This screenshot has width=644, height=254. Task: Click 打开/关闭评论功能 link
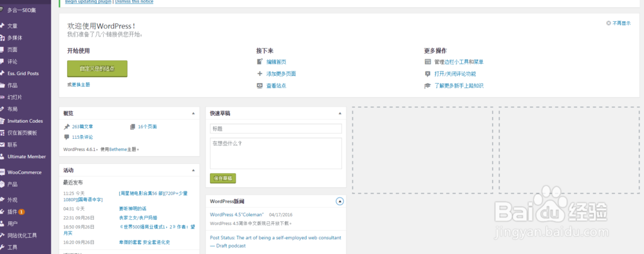tap(455, 74)
